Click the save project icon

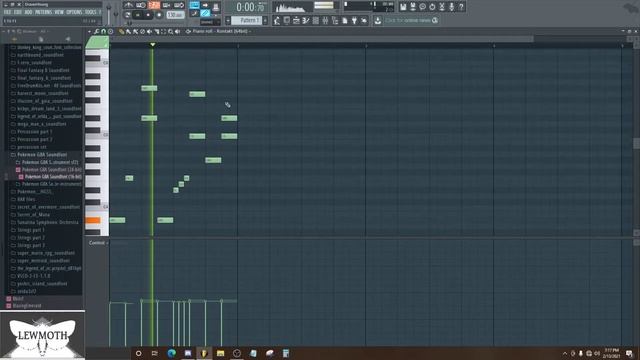point(403,7)
